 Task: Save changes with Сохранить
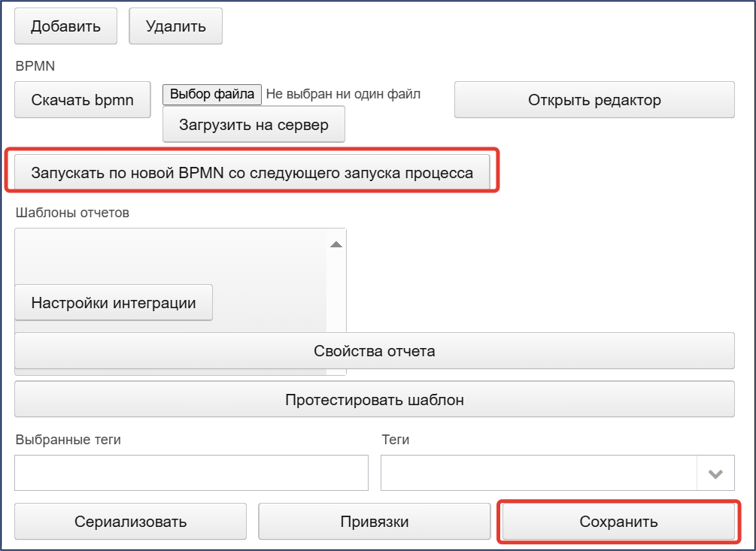618,522
